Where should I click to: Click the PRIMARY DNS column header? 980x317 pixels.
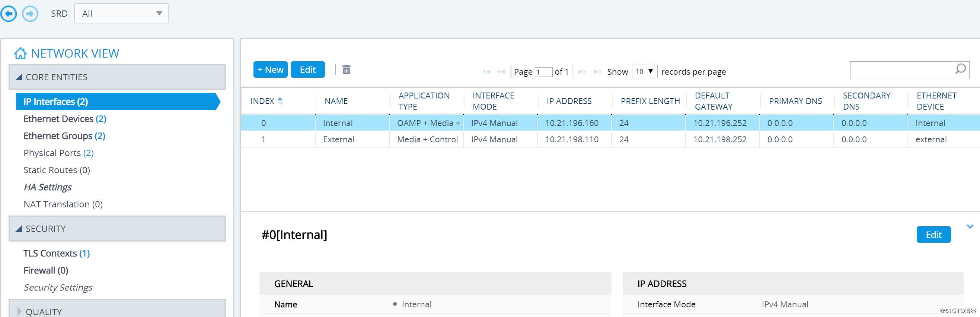[x=795, y=101]
